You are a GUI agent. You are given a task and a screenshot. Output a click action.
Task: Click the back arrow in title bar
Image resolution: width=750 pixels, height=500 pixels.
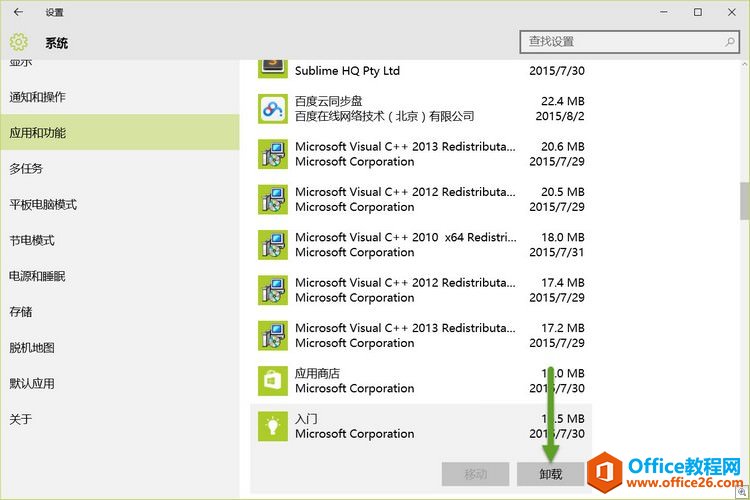tap(18, 12)
